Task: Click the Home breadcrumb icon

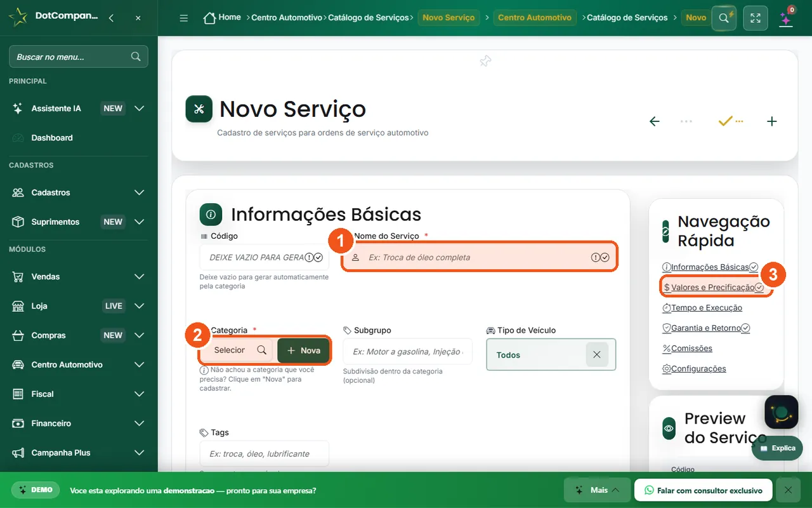Action: (209, 18)
